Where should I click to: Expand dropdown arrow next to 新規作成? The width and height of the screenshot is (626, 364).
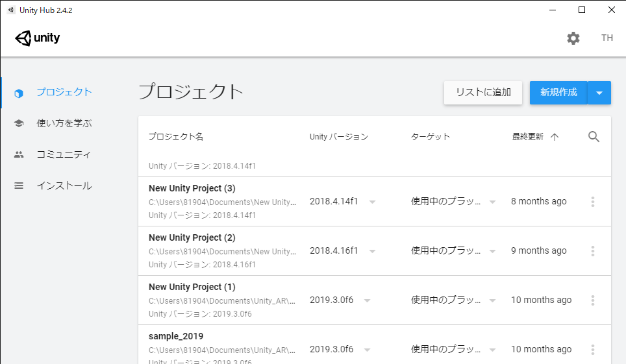[599, 93]
